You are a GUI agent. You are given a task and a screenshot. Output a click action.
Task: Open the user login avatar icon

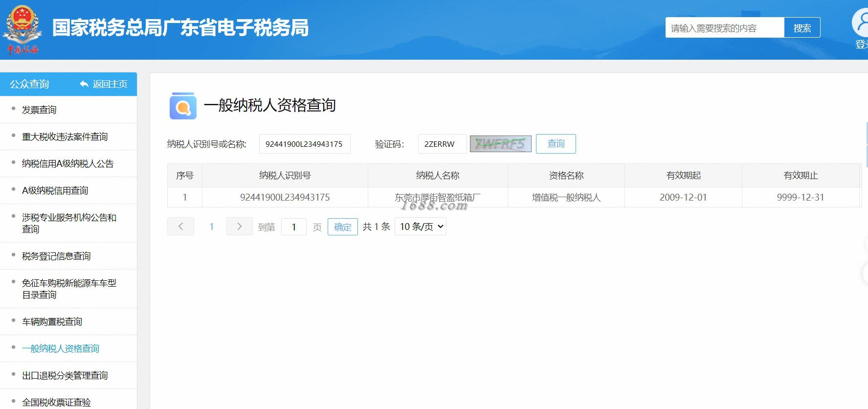861,23
